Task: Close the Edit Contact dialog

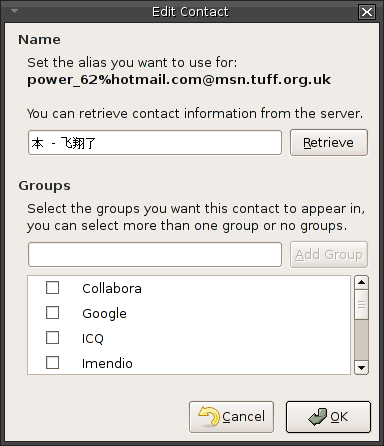Action: coord(367,12)
